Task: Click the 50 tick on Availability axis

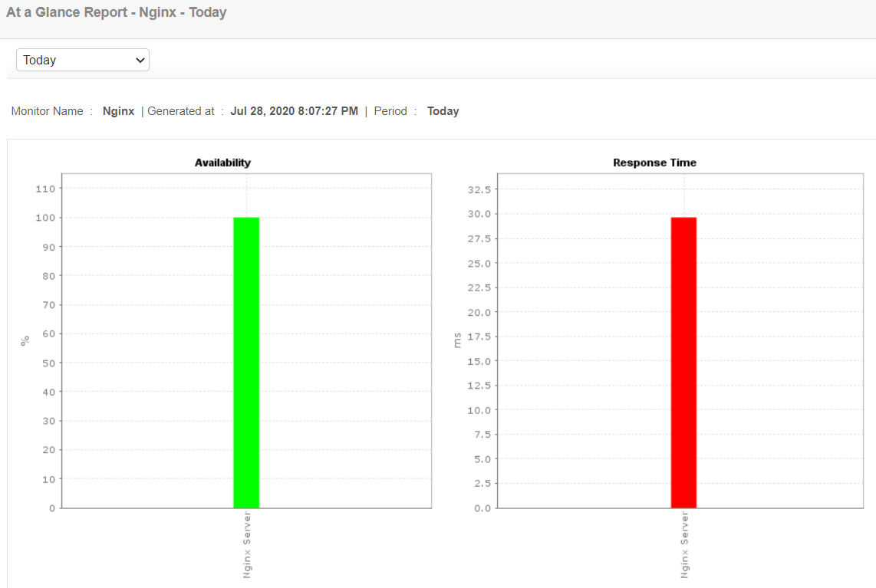Action: pyautogui.click(x=49, y=363)
